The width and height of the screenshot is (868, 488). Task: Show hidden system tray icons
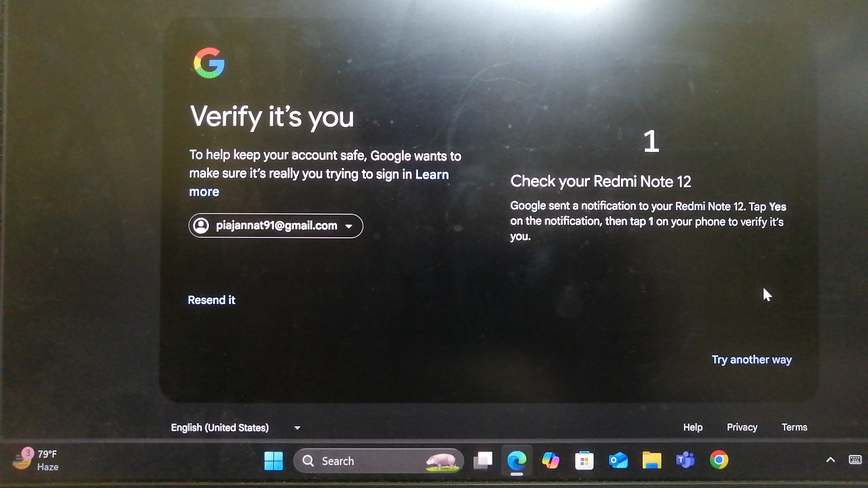point(831,460)
